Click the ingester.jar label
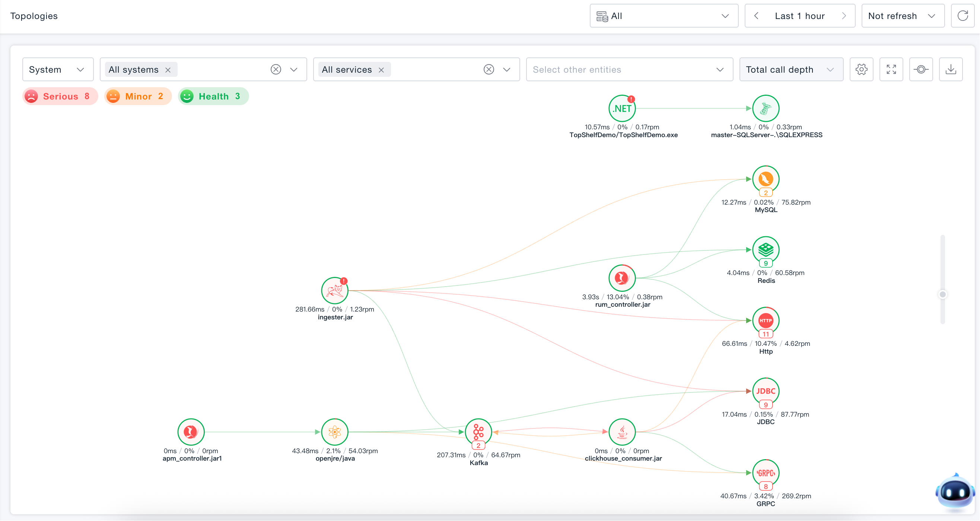The width and height of the screenshot is (980, 521). [x=335, y=317]
